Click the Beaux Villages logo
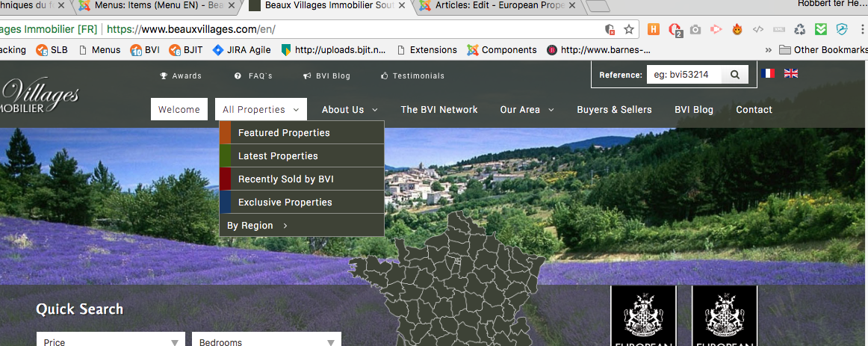 (40, 96)
